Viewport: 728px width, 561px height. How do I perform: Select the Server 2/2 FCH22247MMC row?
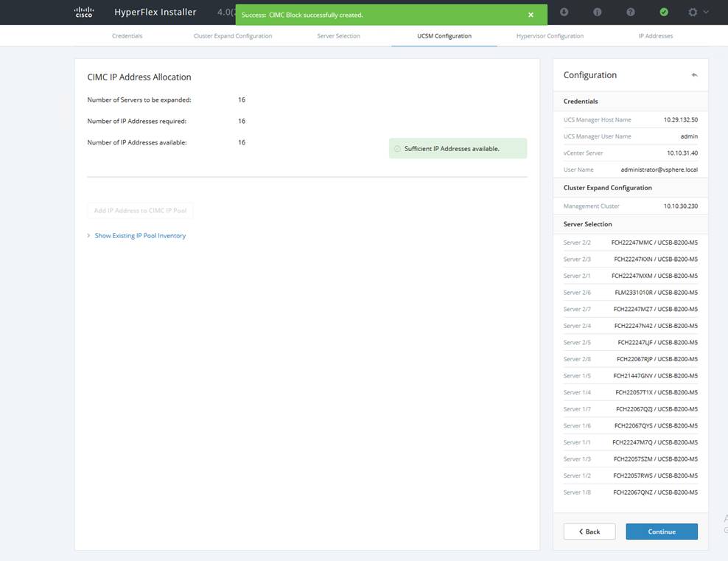[631, 243]
